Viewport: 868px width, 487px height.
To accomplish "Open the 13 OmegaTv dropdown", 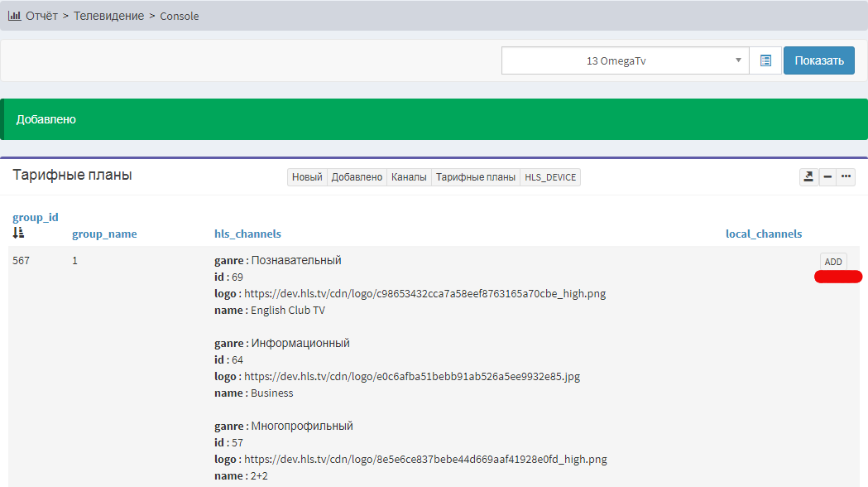I will [x=625, y=60].
